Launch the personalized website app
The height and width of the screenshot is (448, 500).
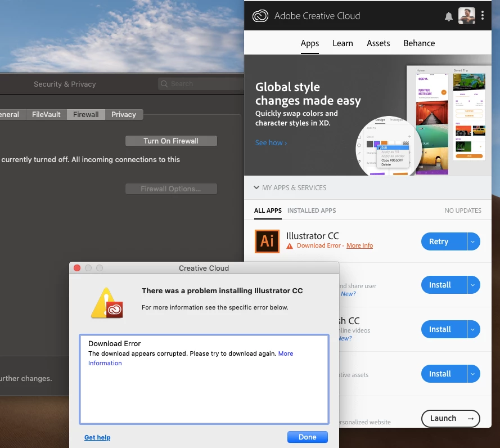(x=451, y=418)
